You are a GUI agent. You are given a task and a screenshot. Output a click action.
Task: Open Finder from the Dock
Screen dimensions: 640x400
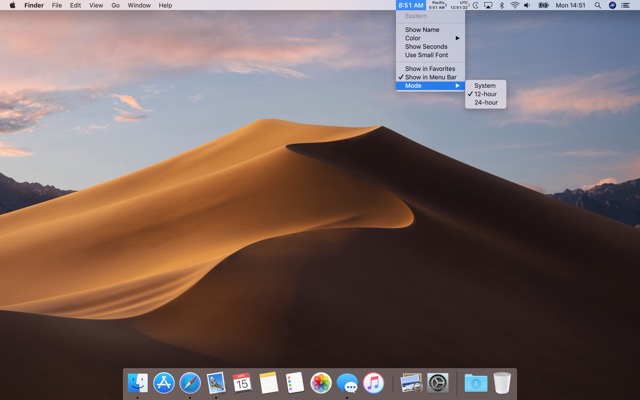tap(138, 383)
